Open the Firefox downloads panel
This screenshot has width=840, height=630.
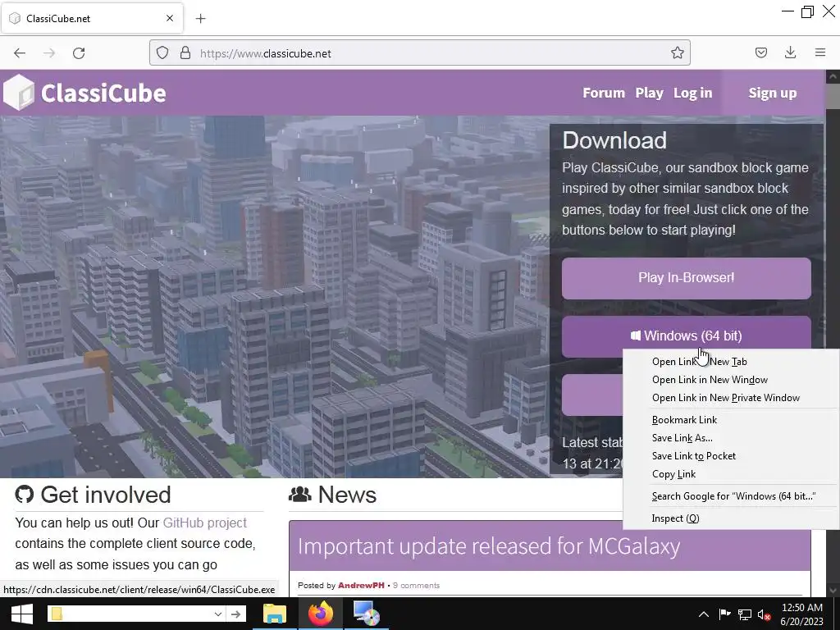pyautogui.click(x=790, y=52)
